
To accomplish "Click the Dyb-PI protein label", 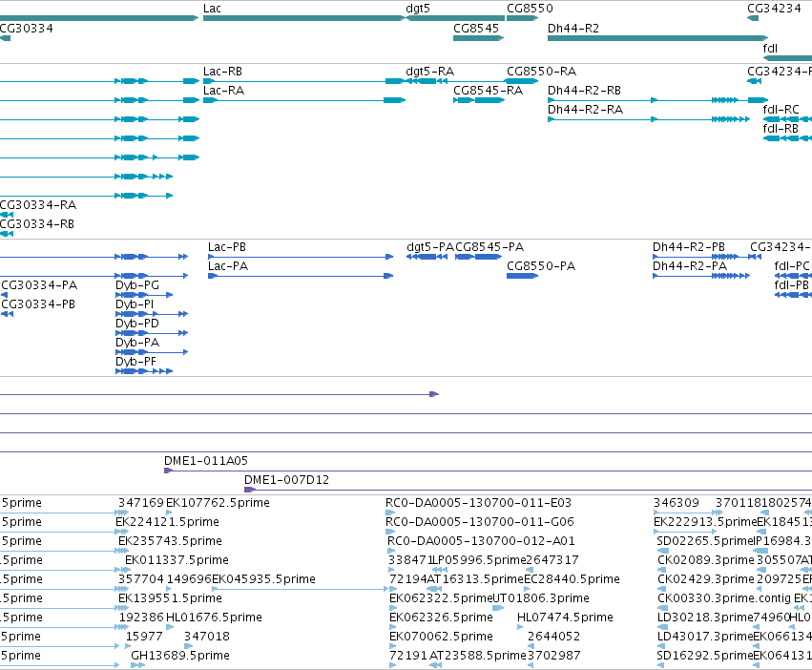I will pyautogui.click(x=135, y=304).
